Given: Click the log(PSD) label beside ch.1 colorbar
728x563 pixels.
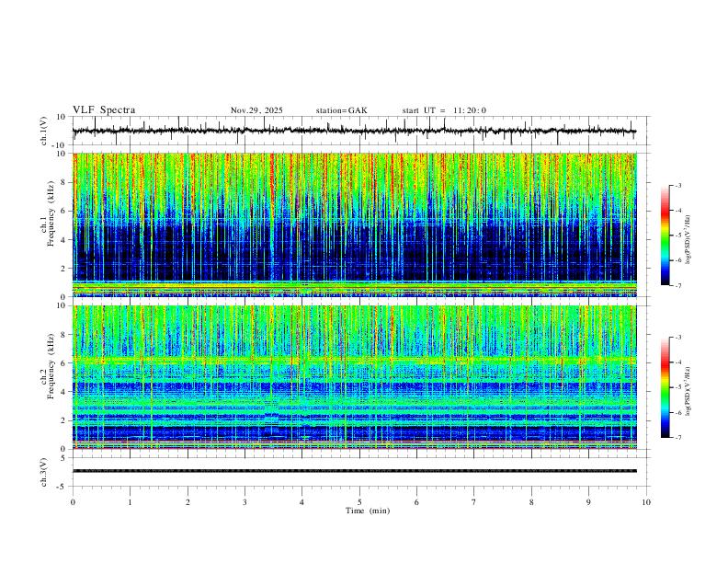Looking at the screenshot, I should (x=688, y=240).
